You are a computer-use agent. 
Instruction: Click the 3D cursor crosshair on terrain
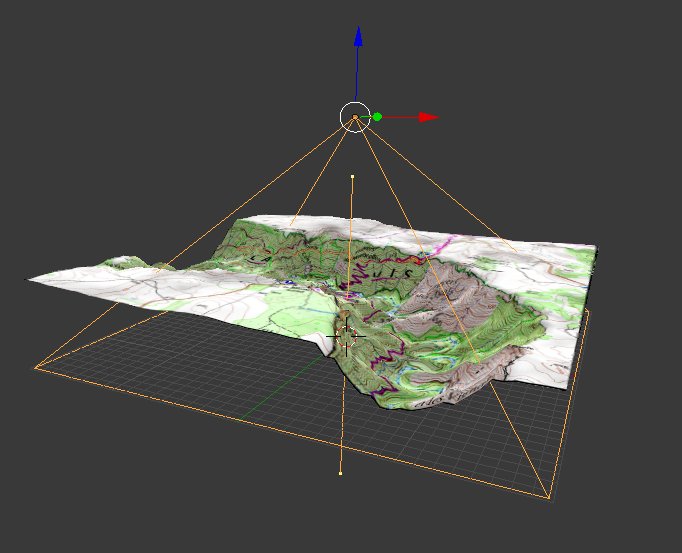click(346, 336)
